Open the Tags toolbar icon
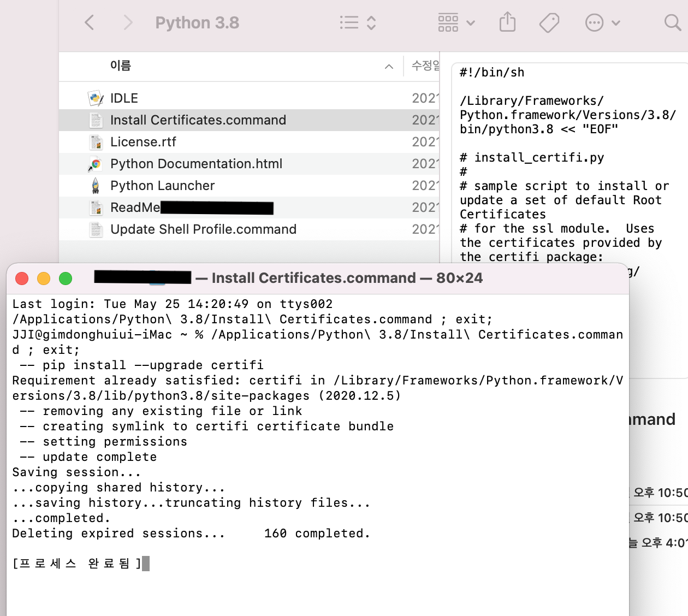The height and width of the screenshot is (616, 688). click(549, 23)
